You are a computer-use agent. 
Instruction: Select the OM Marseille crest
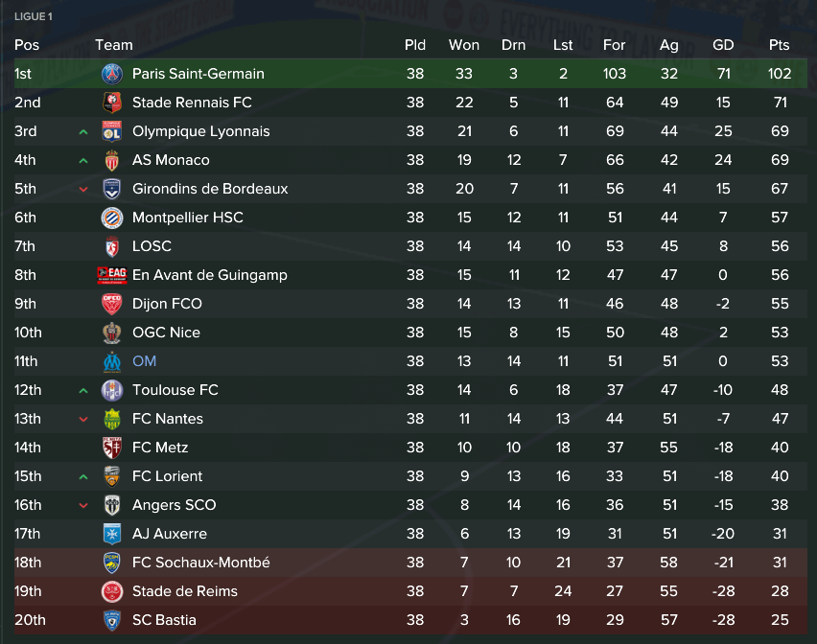pyautogui.click(x=112, y=361)
